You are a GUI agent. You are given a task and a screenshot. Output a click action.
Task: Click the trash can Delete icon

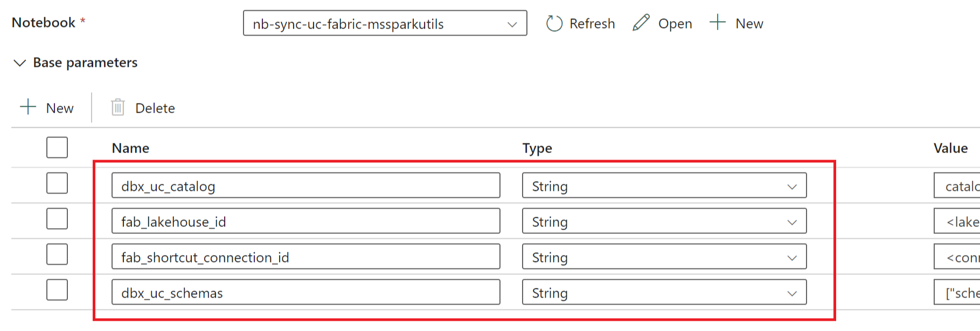pyautogui.click(x=118, y=108)
